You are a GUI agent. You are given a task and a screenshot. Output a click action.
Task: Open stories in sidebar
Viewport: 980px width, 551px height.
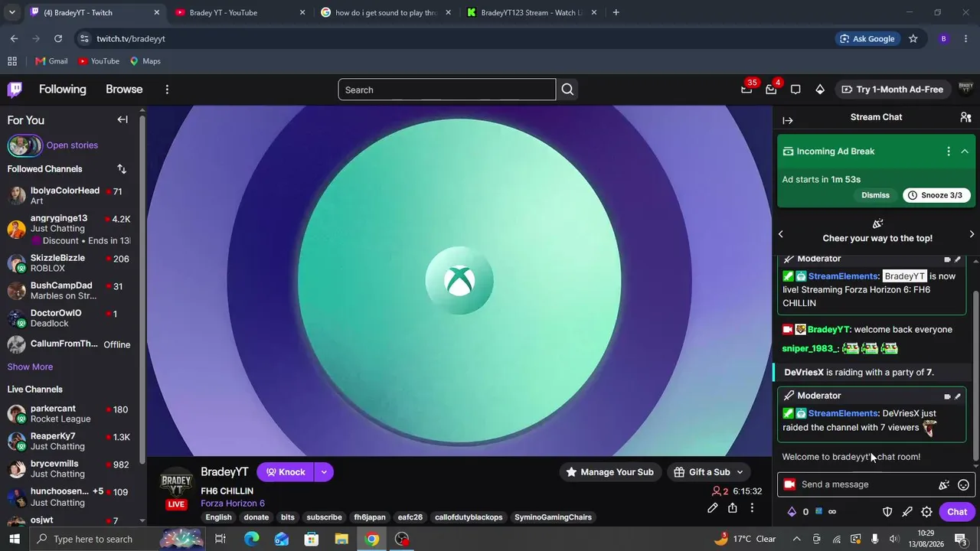72,145
